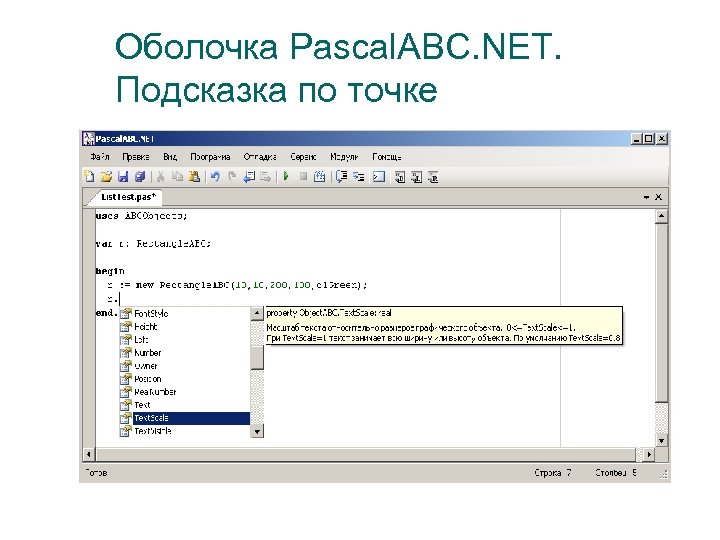
Task: Open a file with folder icon
Action: pyautogui.click(x=106, y=176)
